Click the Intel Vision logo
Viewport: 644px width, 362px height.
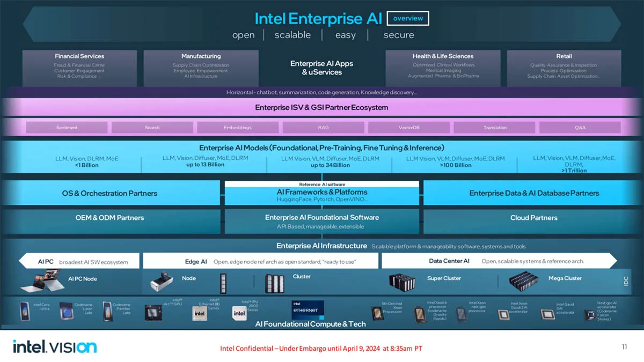point(55,346)
